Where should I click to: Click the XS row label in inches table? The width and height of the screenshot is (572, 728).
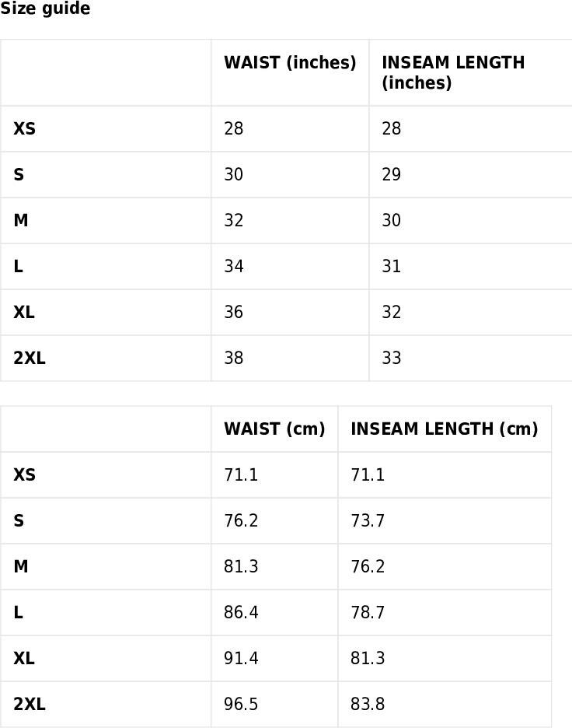coord(24,128)
